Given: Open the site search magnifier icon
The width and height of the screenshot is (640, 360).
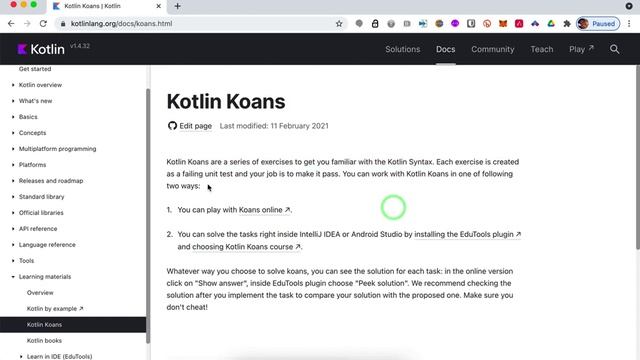Looking at the screenshot, I should (x=614, y=49).
